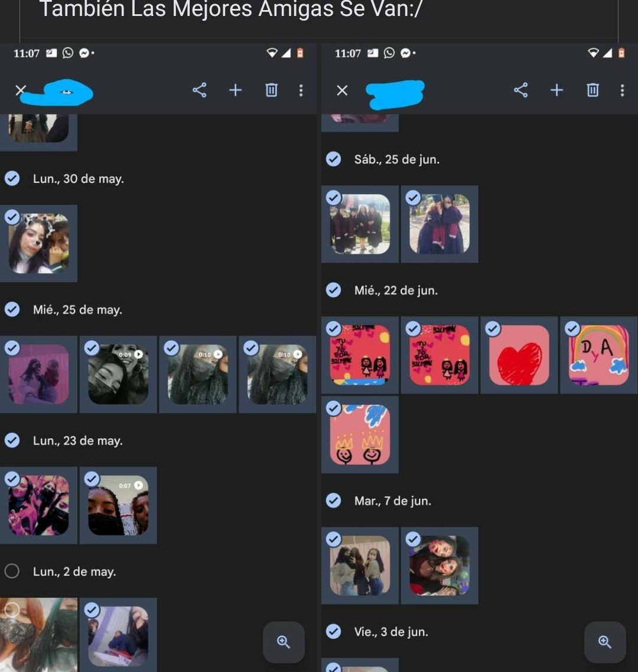Screen dimensions: 638x672
Task: Open the second red drawing with two girls
Action: click(440, 355)
